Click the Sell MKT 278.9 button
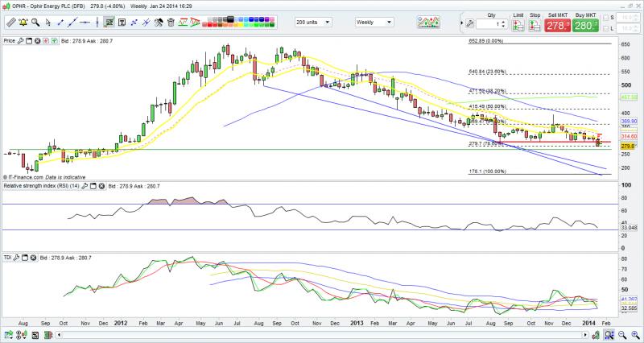Image resolution: width=644 pixels, height=343 pixels. point(558,26)
